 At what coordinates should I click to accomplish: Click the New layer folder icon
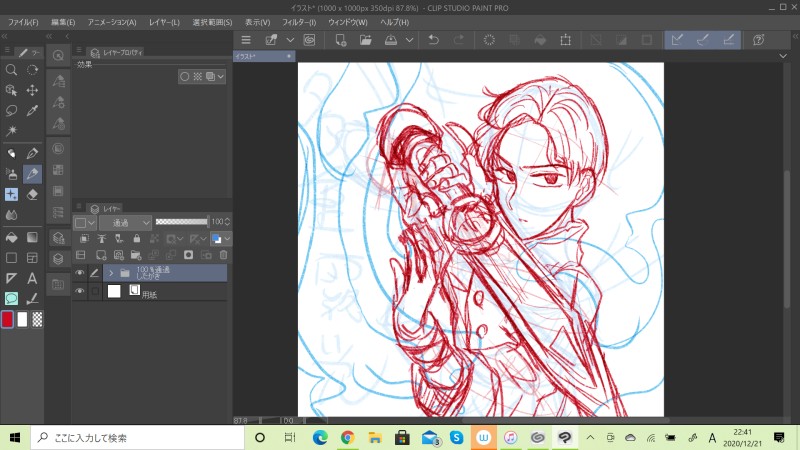point(136,255)
